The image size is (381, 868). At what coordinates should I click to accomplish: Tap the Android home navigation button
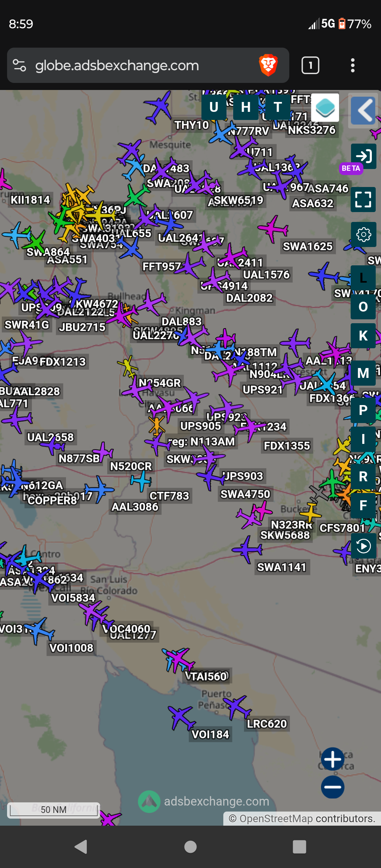pos(190,846)
